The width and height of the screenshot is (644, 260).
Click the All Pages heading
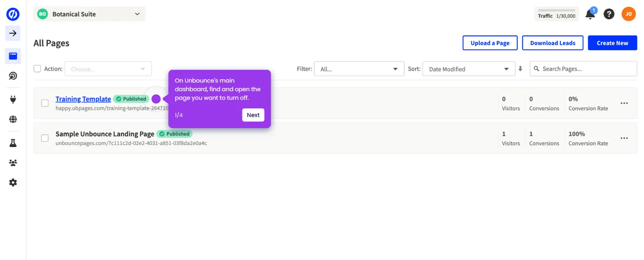51,43
